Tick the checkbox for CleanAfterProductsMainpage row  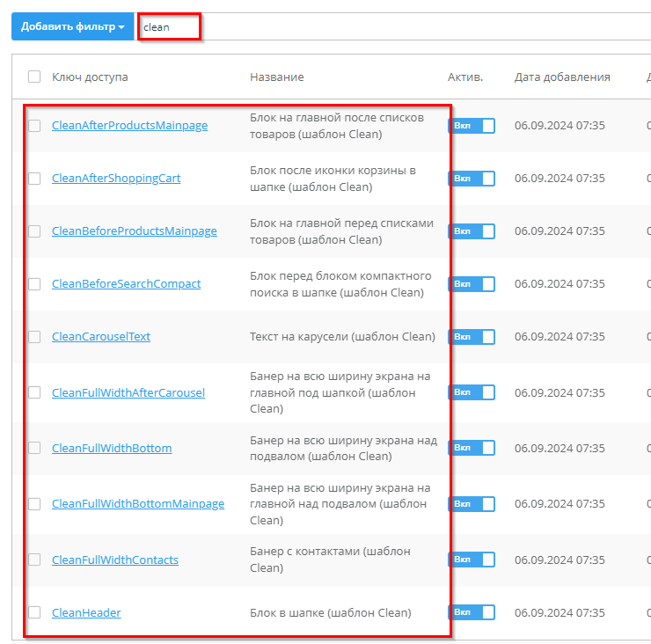(34, 126)
